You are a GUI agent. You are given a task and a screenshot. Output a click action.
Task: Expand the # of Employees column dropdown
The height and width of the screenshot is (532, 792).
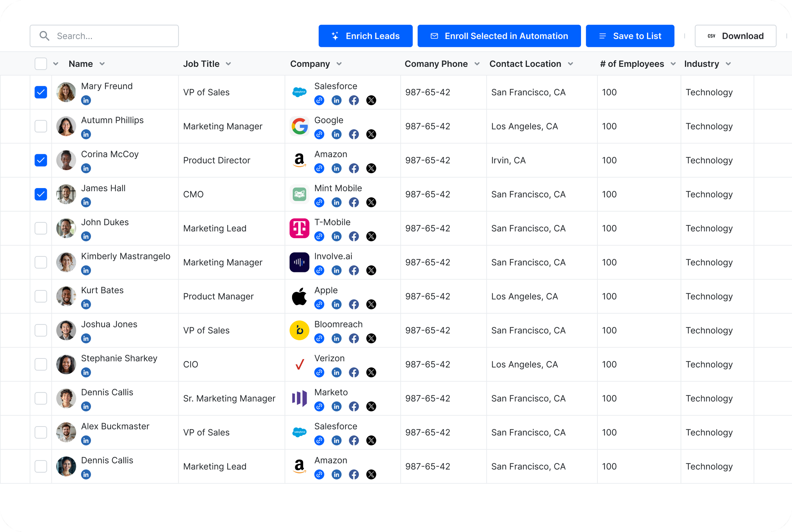coord(673,64)
